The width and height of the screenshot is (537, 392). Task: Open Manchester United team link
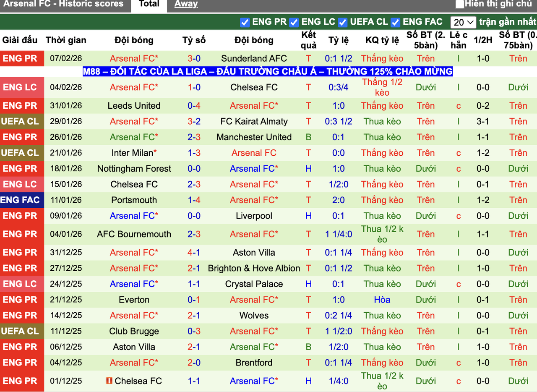(x=254, y=137)
